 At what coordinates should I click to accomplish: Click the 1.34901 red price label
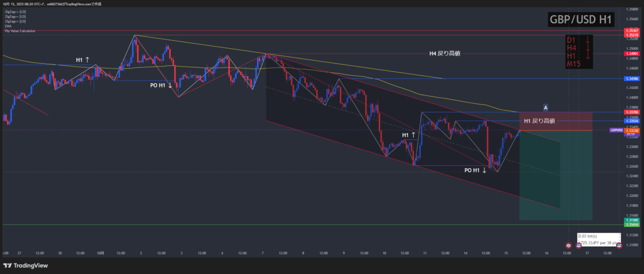pos(632,54)
